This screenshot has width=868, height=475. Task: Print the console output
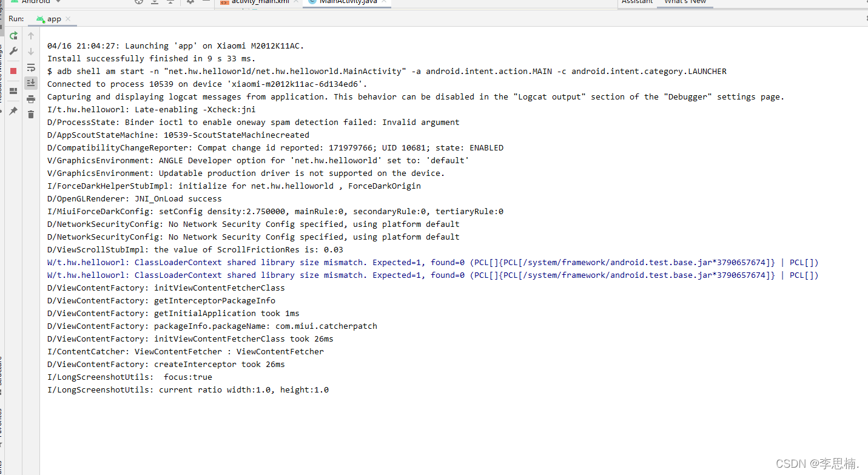pyautogui.click(x=31, y=99)
